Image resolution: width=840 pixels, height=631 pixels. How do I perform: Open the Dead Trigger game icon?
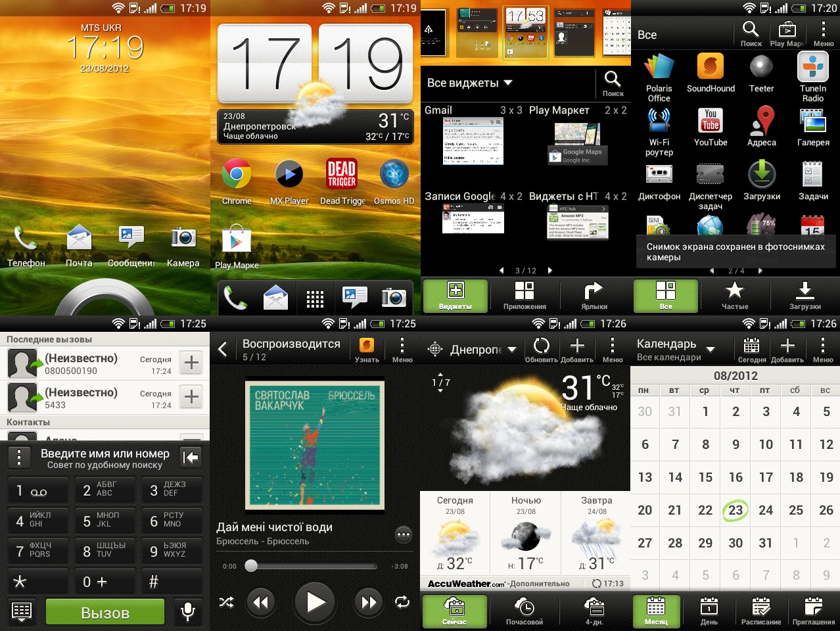(342, 174)
